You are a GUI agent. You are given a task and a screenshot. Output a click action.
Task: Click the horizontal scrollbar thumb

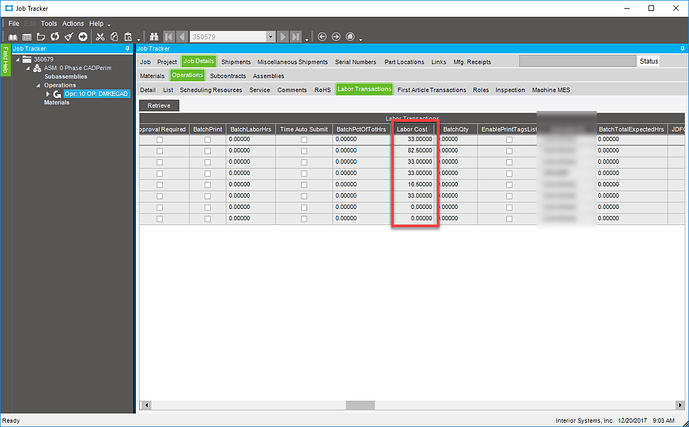coord(360,405)
